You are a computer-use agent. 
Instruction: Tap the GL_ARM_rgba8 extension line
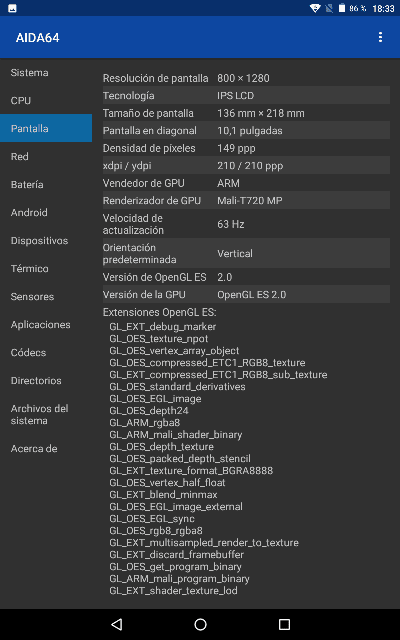pyautogui.click(x=144, y=422)
